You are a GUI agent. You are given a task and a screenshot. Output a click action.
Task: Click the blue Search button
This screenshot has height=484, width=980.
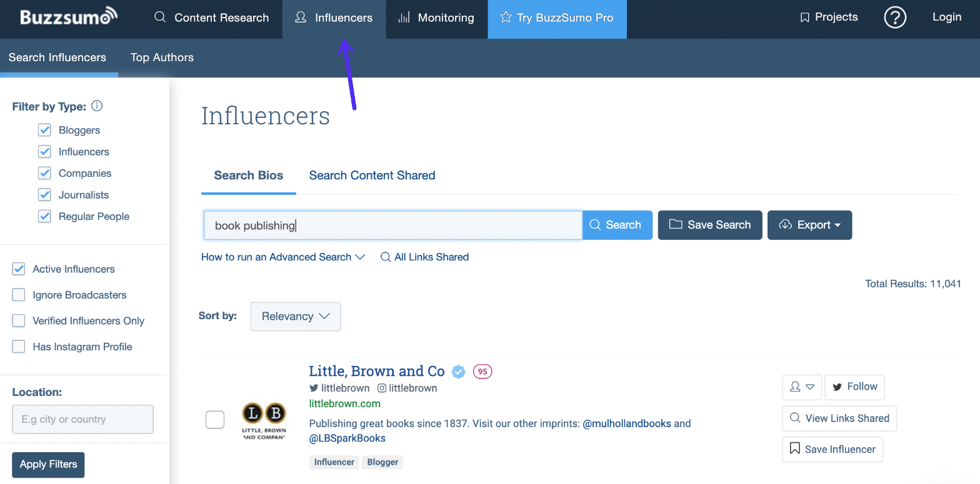point(617,225)
